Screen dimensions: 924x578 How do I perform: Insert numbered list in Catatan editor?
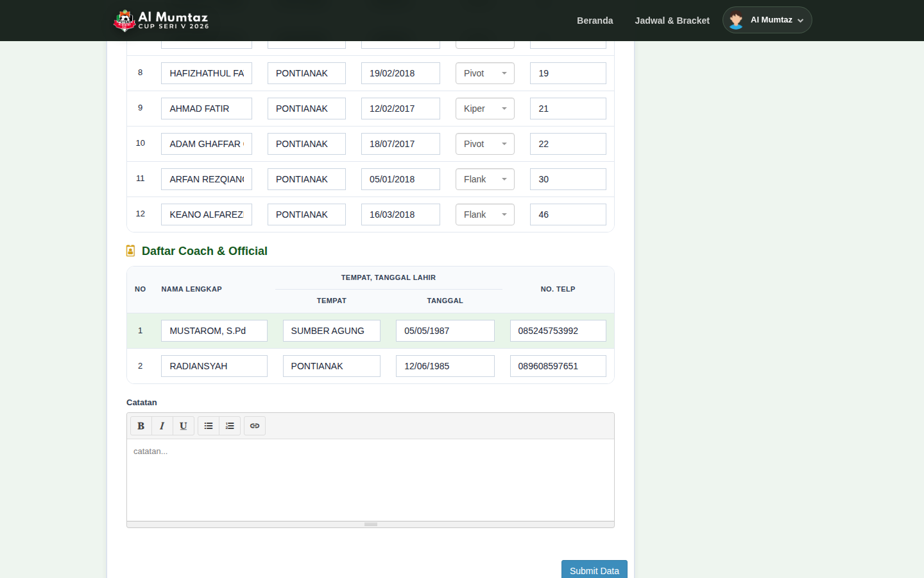coord(230,426)
